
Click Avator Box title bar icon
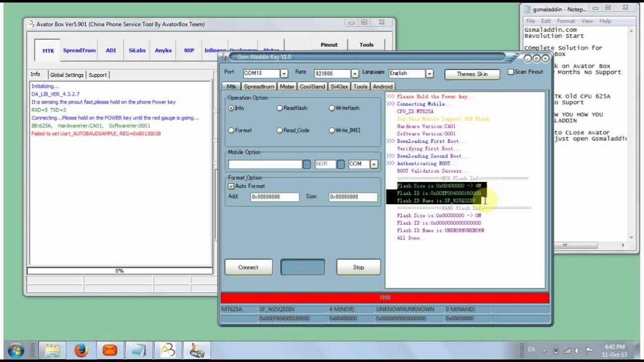point(30,24)
